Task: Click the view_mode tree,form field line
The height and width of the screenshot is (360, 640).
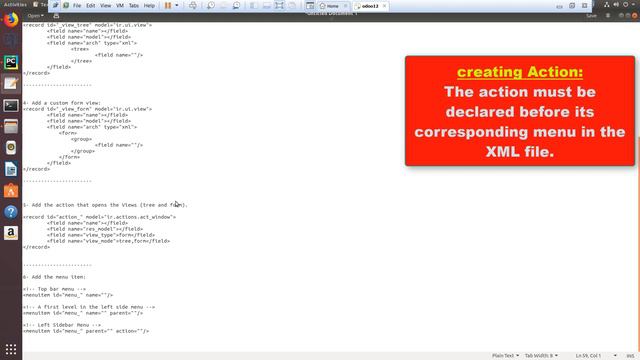Action: coord(108,241)
